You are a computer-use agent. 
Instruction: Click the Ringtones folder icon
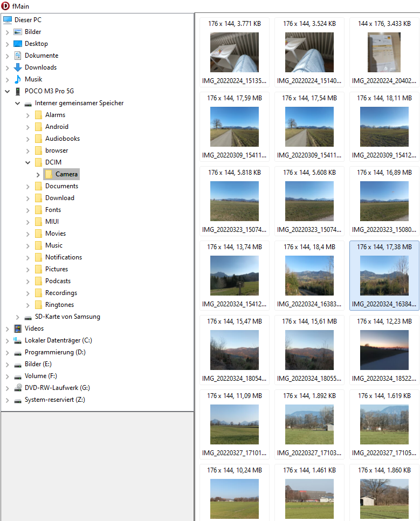38,305
